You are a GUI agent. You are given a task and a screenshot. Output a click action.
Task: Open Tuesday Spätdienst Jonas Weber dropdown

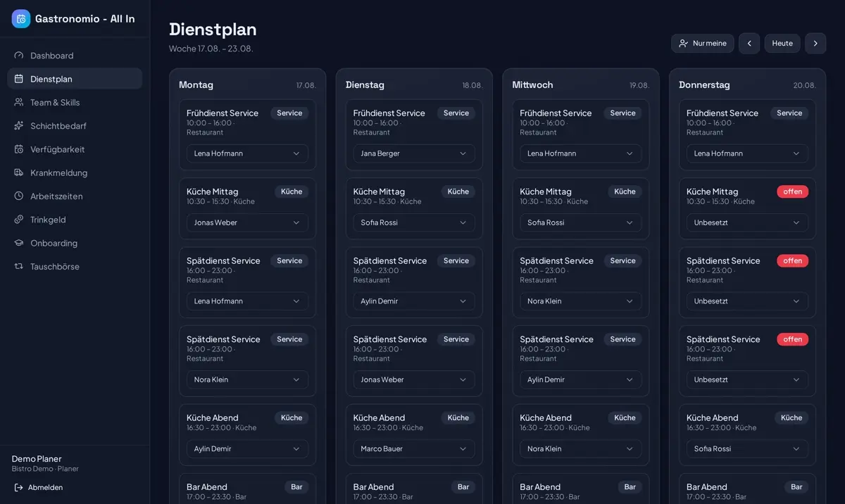414,379
